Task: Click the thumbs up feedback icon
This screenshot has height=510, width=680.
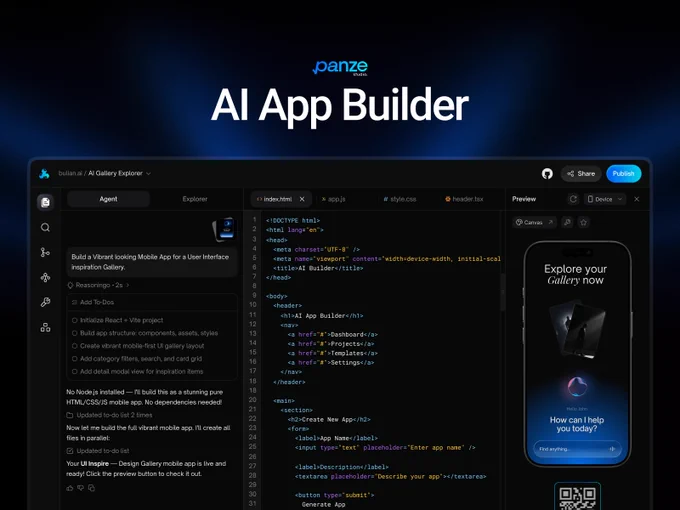Action: (x=70, y=488)
